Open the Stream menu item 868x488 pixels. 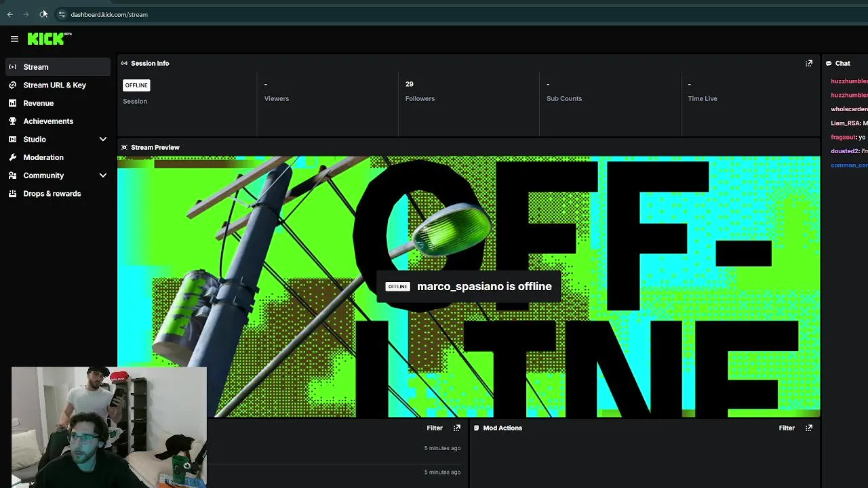[x=58, y=67]
